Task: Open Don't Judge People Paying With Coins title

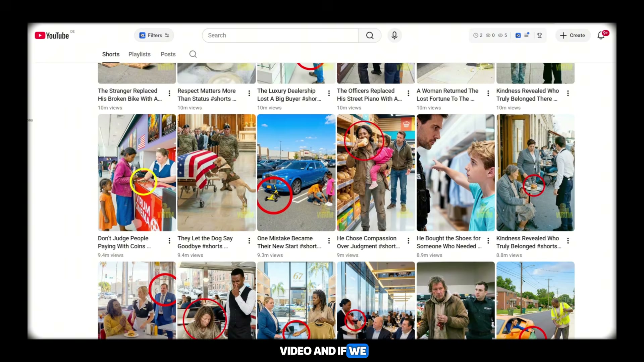Action: pos(124,242)
